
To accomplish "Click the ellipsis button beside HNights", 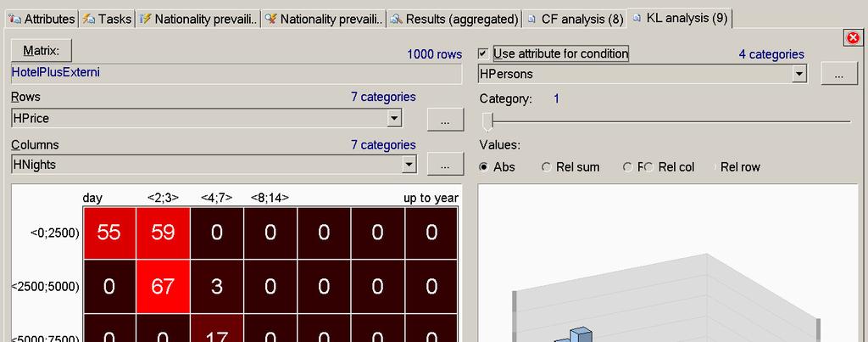I will [x=446, y=165].
